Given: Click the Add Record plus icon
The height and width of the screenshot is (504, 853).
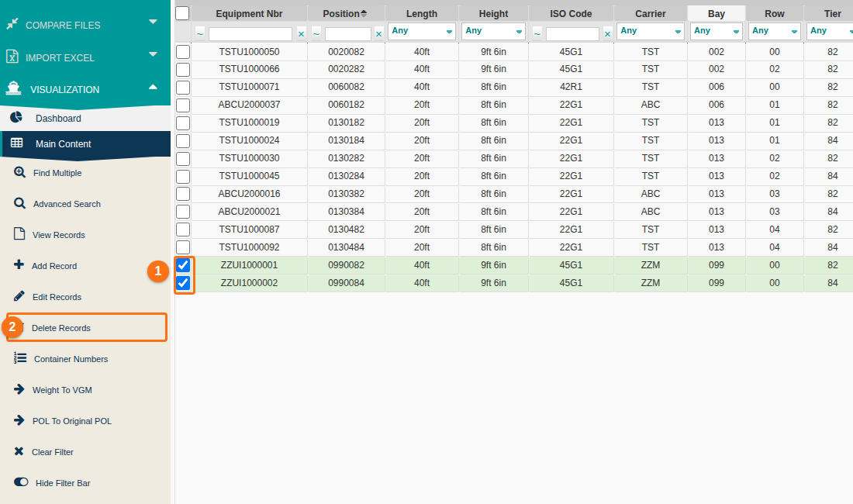Looking at the screenshot, I should (19, 264).
